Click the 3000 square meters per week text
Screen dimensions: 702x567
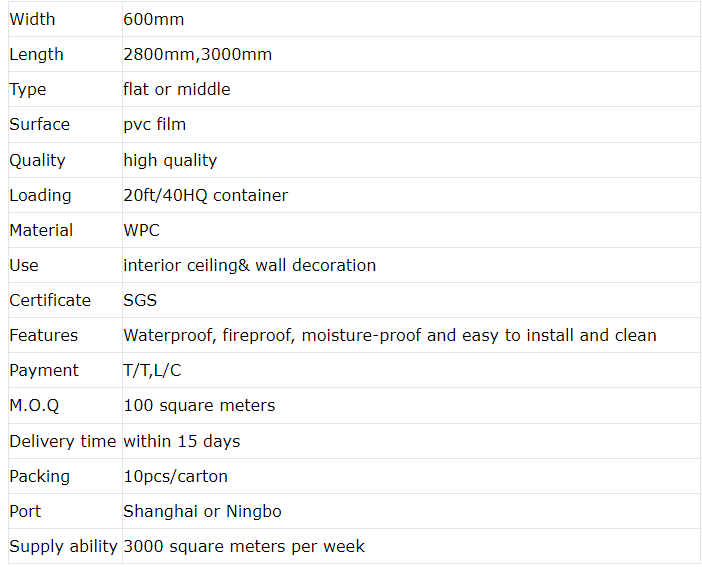click(x=244, y=546)
